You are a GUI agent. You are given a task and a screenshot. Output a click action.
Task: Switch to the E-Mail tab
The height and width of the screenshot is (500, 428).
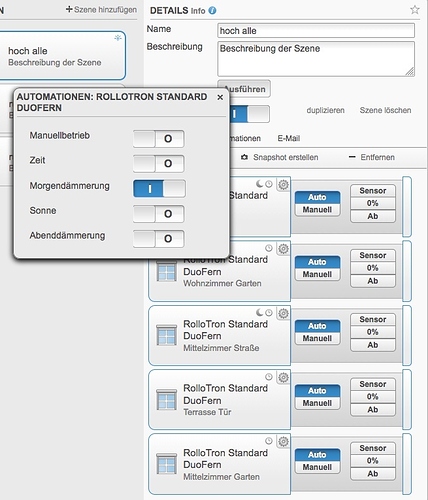tap(289, 138)
